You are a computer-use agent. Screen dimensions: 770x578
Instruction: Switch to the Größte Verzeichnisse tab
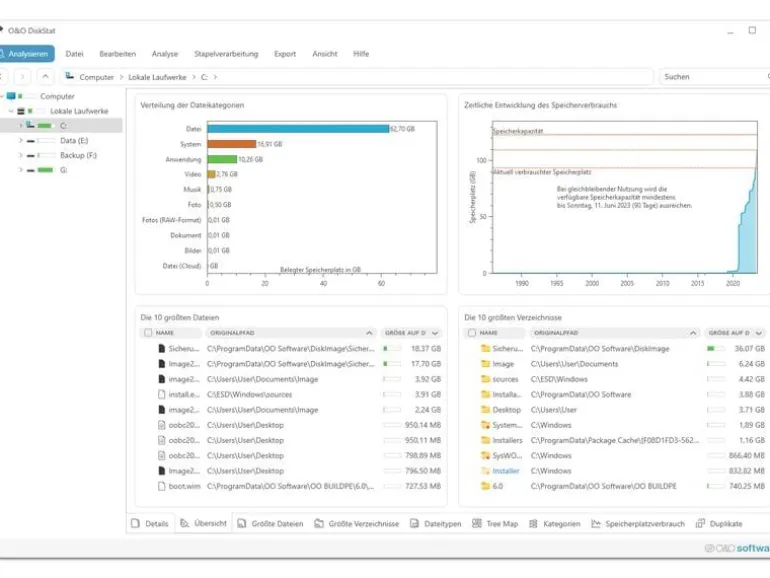(357, 523)
